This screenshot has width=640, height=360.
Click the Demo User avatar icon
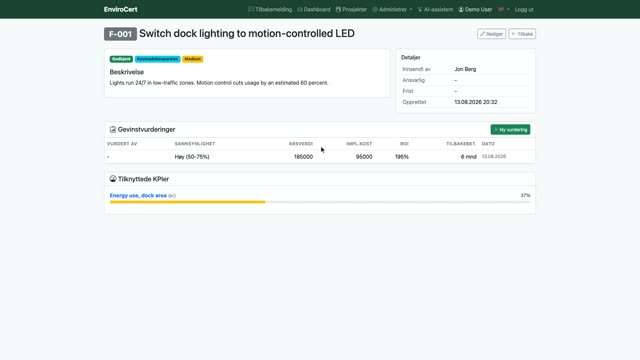coord(461,9)
